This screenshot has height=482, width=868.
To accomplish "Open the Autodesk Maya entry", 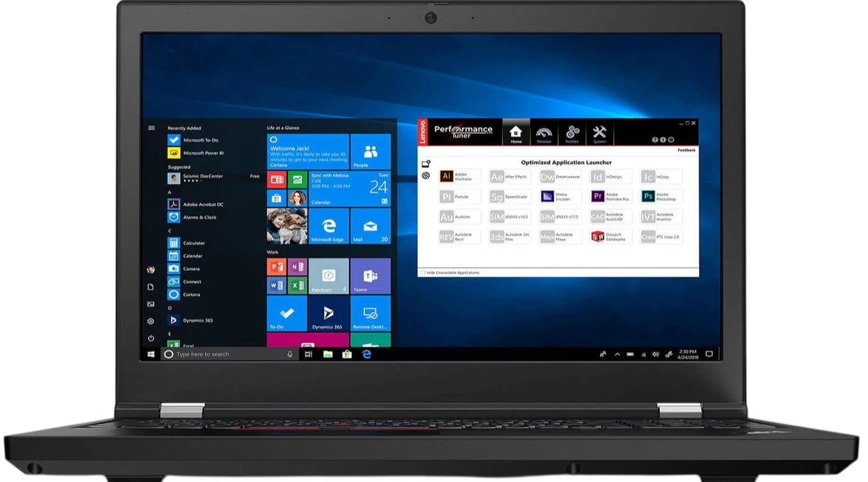I will pos(560,236).
